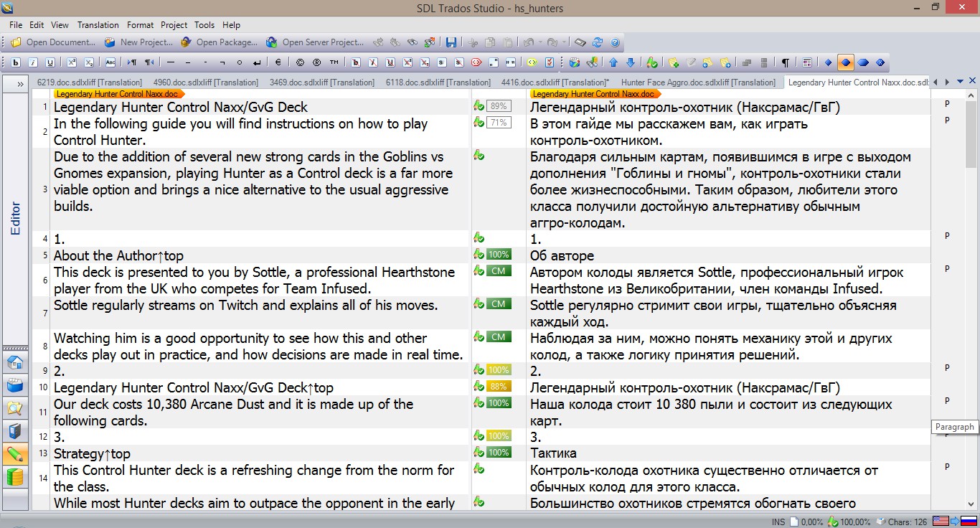Toggle subscript formatting
The image size is (980, 528).
point(89,62)
